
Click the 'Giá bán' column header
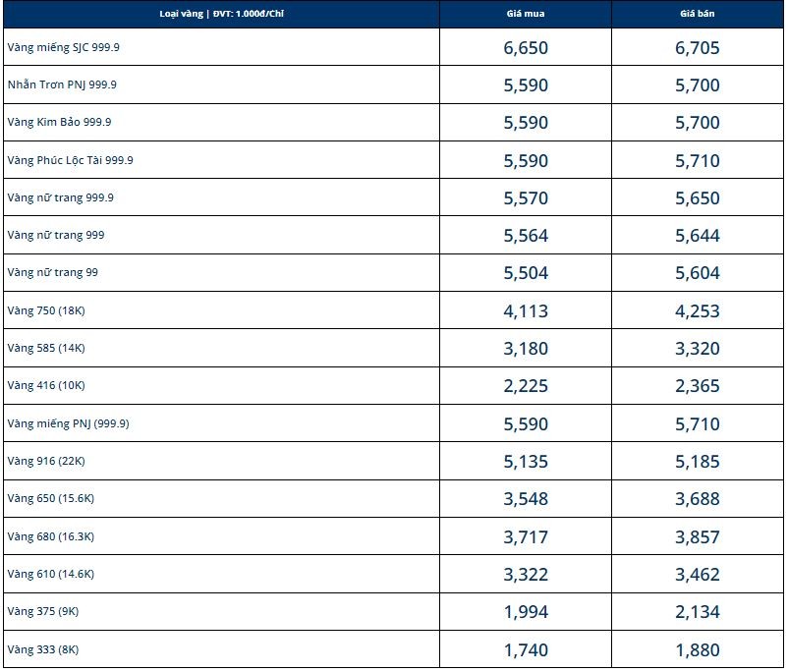pyautogui.click(x=697, y=14)
